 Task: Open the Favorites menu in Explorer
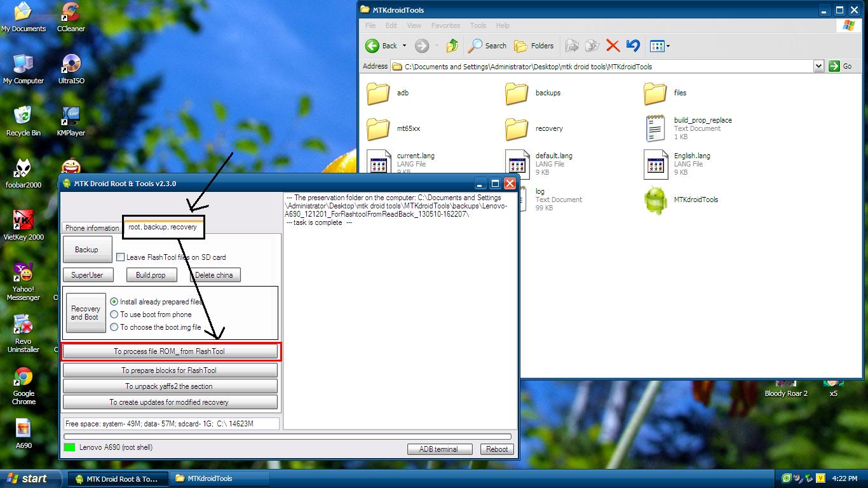click(x=445, y=25)
